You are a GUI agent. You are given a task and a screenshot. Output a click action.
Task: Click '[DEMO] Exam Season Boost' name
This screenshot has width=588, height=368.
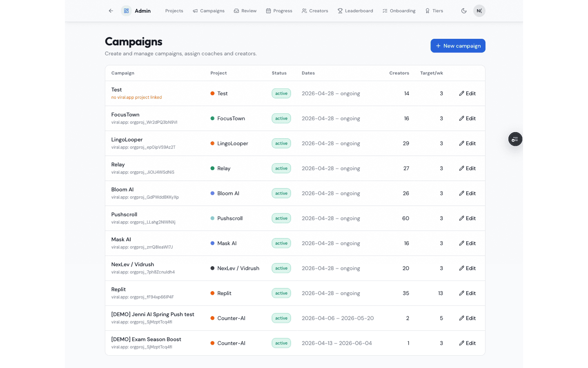[x=146, y=339]
